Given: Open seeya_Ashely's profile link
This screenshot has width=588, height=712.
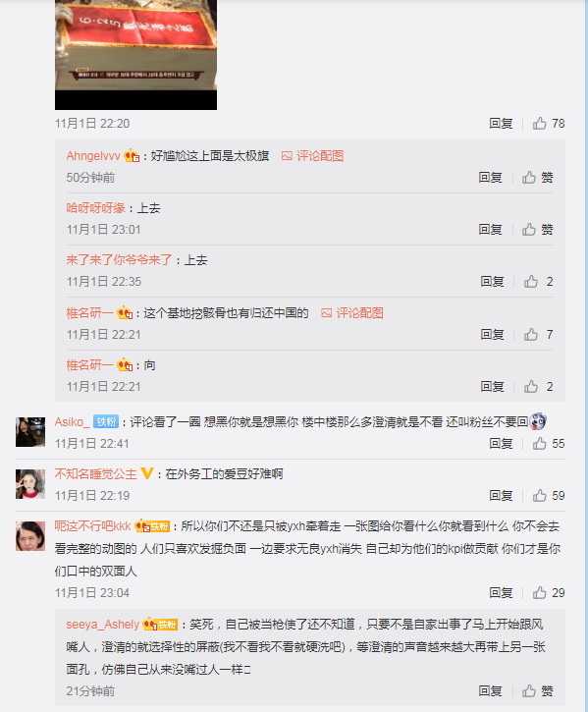Looking at the screenshot, I should click(x=103, y=625).
